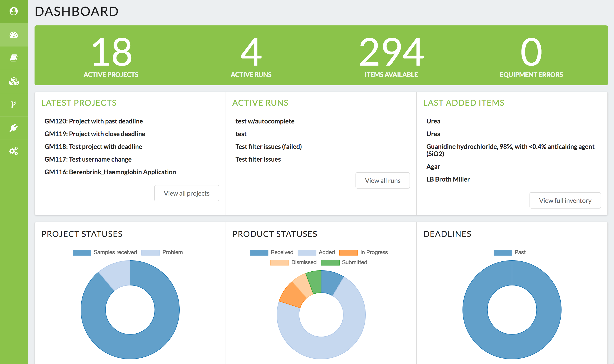
Task: Click the workflows branch icon in sidebar
Action: 14,104
